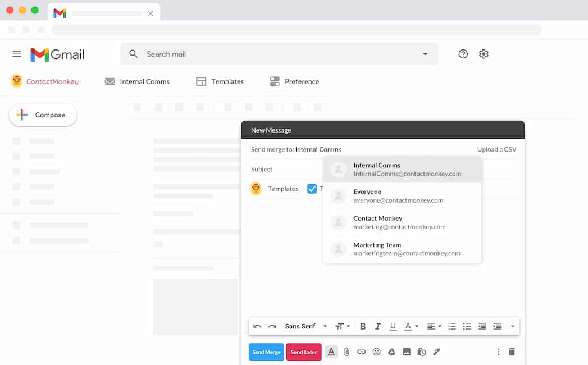The width and height of the screenshot is (588, 365).
Task: Select Everyone recipient suggestion
Action: [x=402, y=196]
